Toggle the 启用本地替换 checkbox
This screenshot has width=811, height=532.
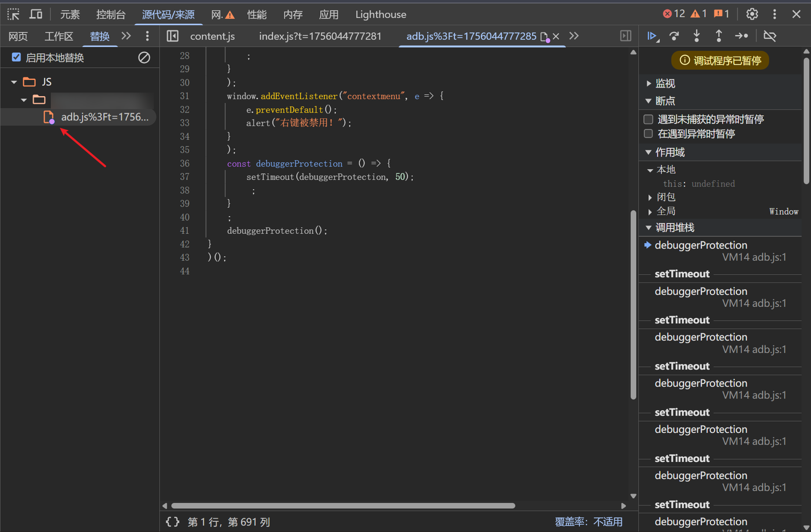(x=17, y=57)
